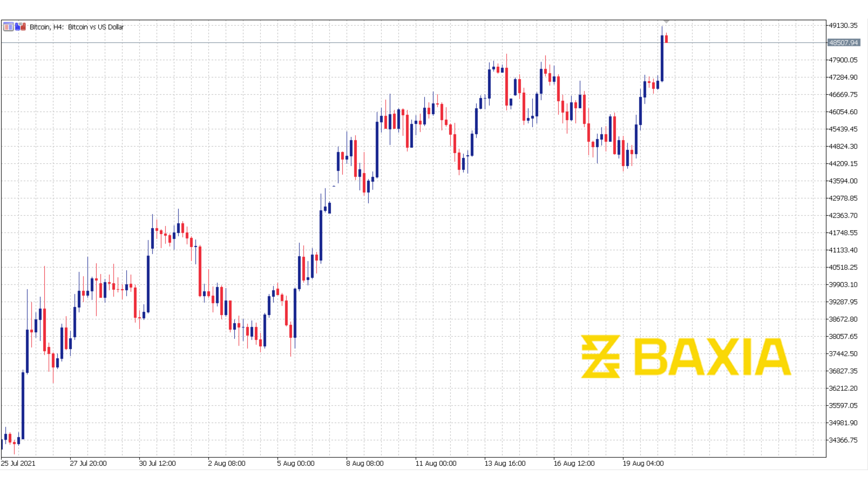Click the 25 Jul 2021 date label
This screenshot has width=868, height=489.
click(18, 463)
